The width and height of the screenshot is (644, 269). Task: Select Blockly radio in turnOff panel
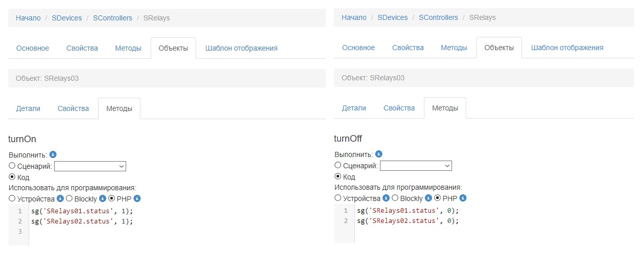(395, 198)
